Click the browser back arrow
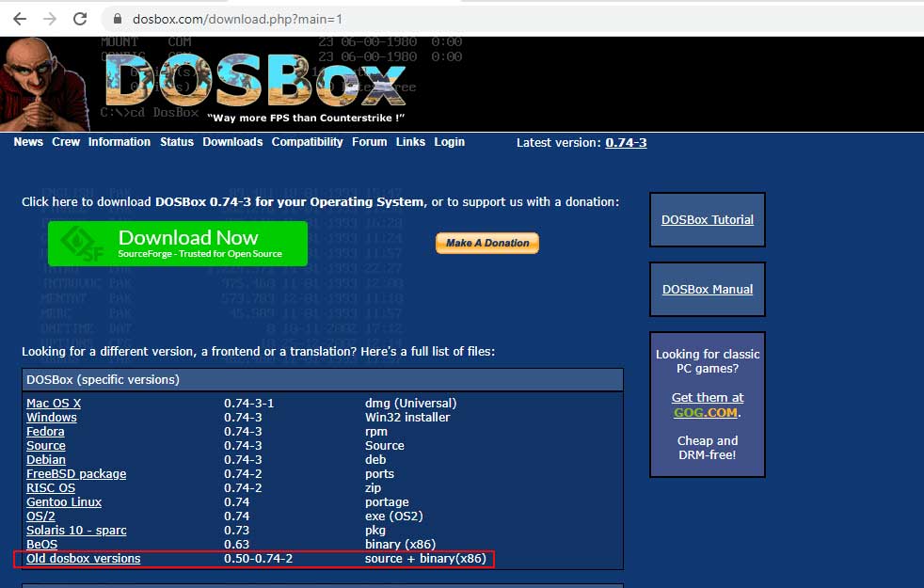924x588 pixels. click(20, 19)
